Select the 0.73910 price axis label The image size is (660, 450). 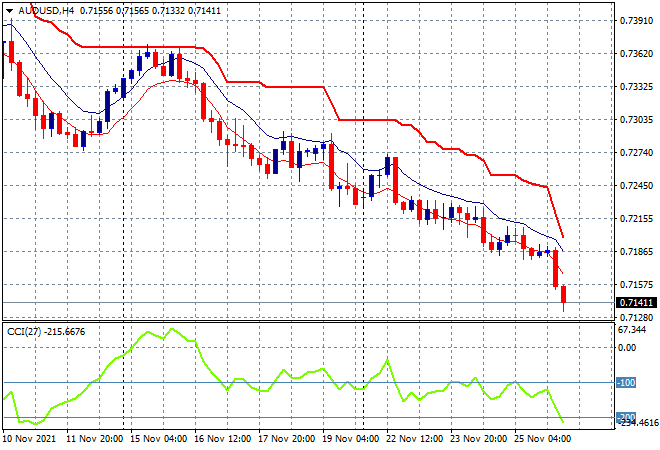pyautogui.click(x=637, y=21)
